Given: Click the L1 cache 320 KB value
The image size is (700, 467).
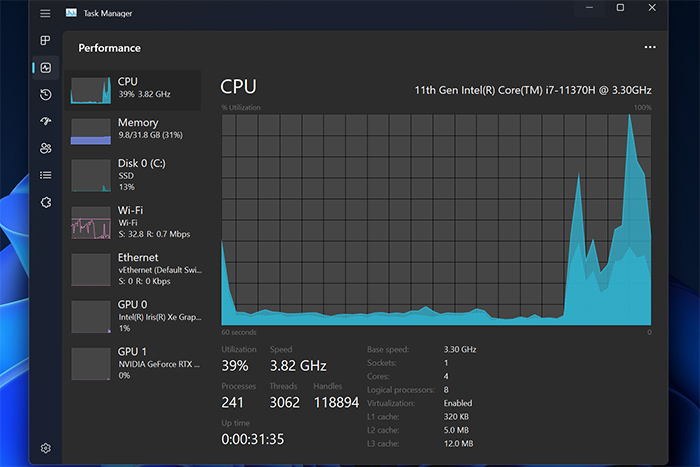Looking at the screenshot, I should 456,417.
